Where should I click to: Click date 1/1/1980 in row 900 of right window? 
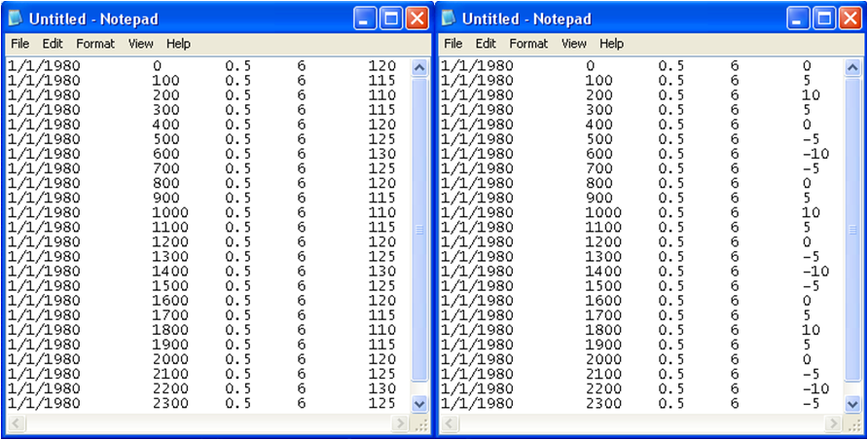coord(477,199)
